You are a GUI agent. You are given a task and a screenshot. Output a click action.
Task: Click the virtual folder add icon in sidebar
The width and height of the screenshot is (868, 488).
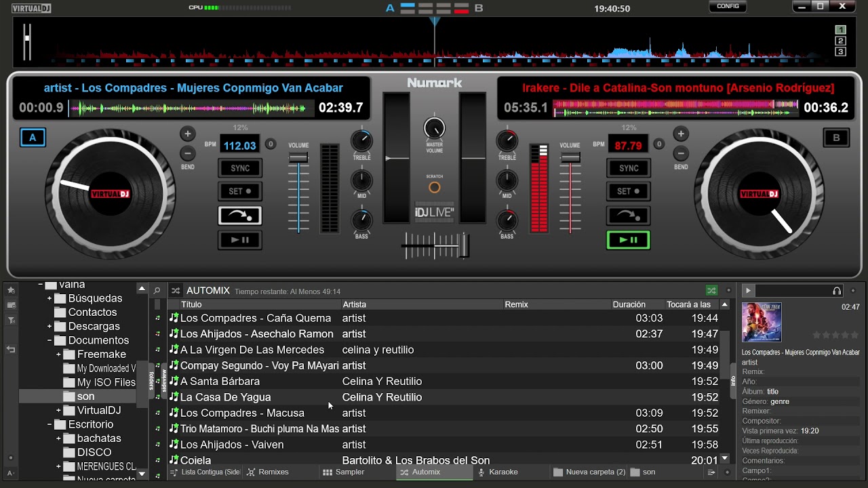[11, 305]
